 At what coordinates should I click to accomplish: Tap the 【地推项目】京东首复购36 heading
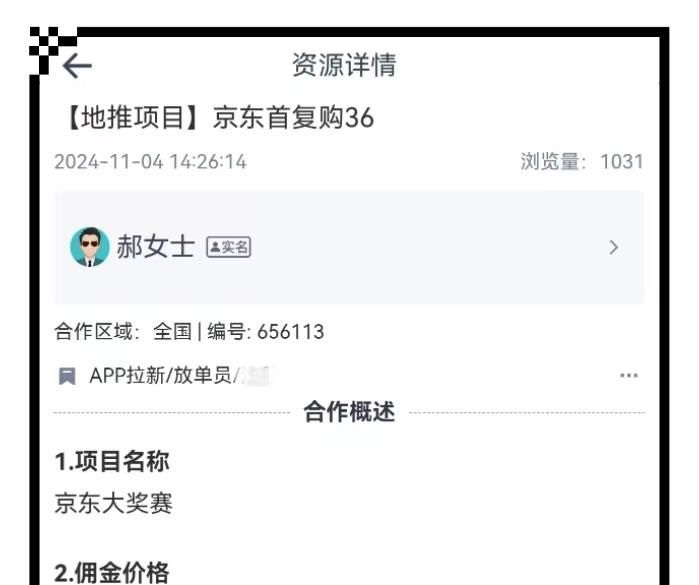point(218,118)
